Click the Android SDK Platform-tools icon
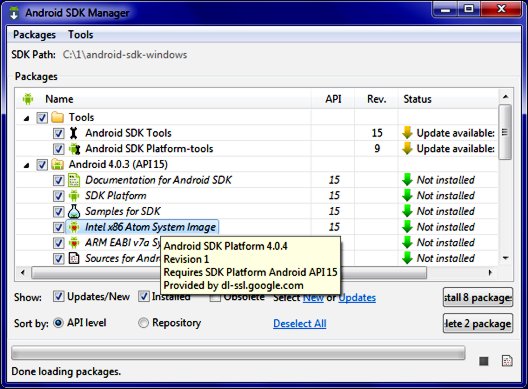Screen dimensions: 528x389 click(x=74, y=149)
